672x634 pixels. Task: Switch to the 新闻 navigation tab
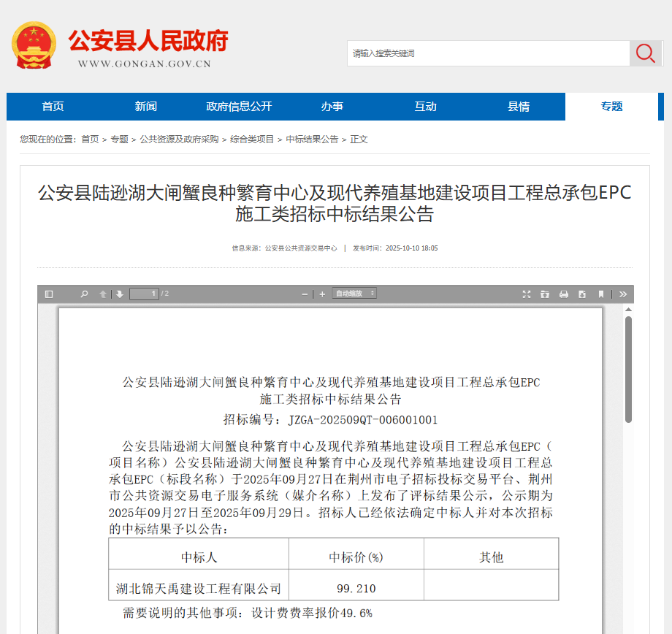[x=146, y=107]
